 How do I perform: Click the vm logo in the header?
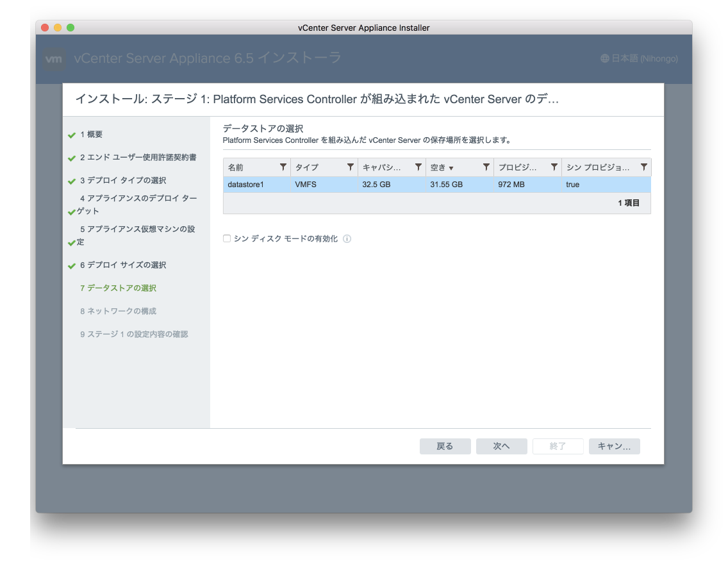(53, 58)
